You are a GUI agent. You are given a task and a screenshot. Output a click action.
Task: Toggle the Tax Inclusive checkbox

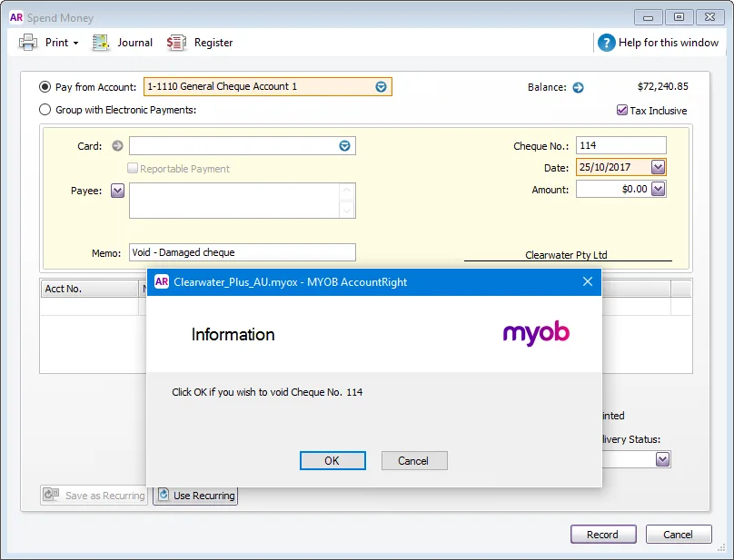click(621, 110)
